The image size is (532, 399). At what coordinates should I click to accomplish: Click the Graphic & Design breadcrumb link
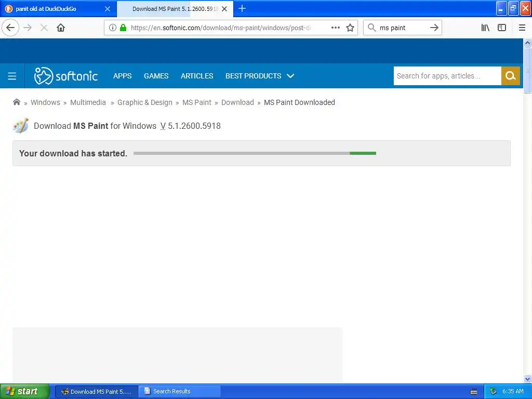pos(145,102)
